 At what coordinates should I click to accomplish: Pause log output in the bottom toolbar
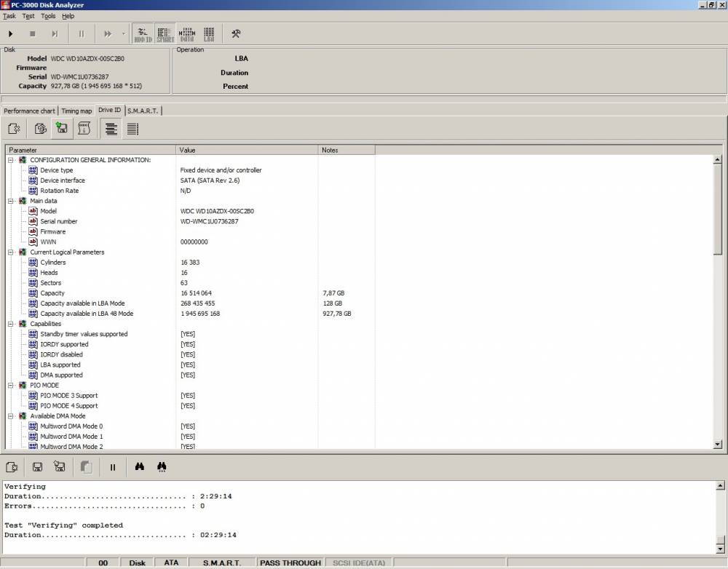(112, 467)
